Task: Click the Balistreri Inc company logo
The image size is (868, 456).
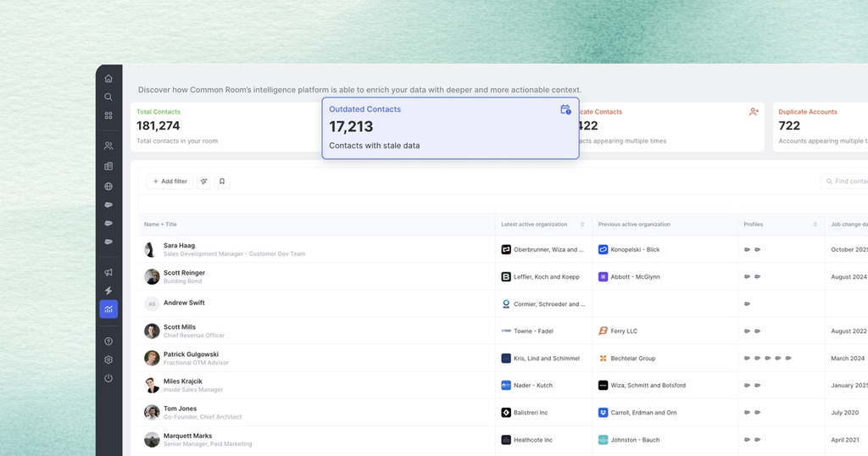Action: [506, 412]
